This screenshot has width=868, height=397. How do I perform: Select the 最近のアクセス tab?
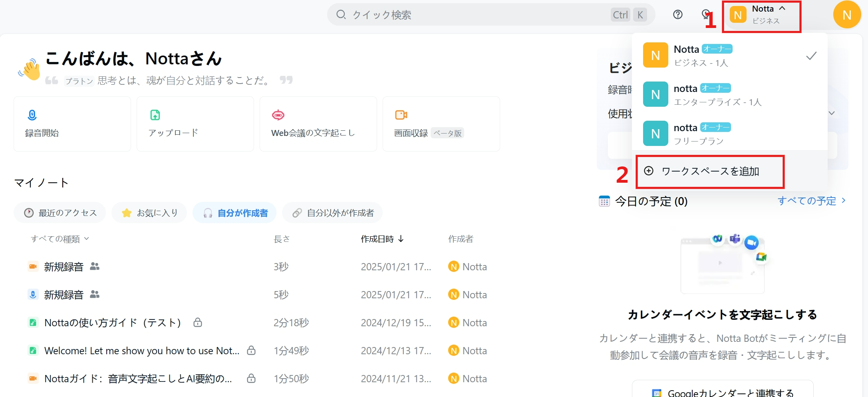click(x=60, y=213)
